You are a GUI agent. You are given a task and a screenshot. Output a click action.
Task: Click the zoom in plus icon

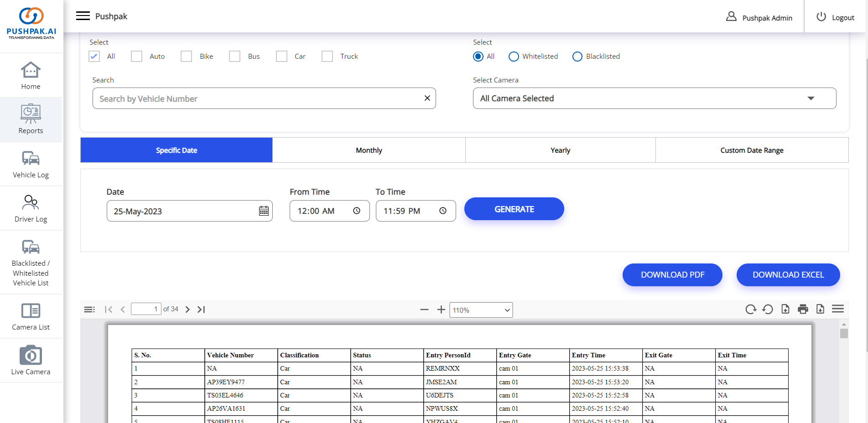[441, 310]
